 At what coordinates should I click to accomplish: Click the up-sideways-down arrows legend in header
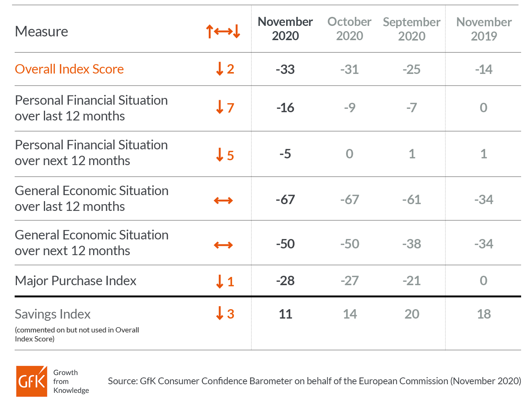tap(223, 32)
